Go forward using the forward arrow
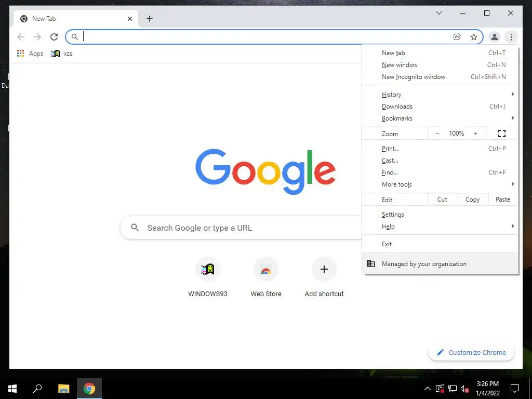The width and height of the screenshot is (532, 399). pyautogui.click(x=37, y=37)
